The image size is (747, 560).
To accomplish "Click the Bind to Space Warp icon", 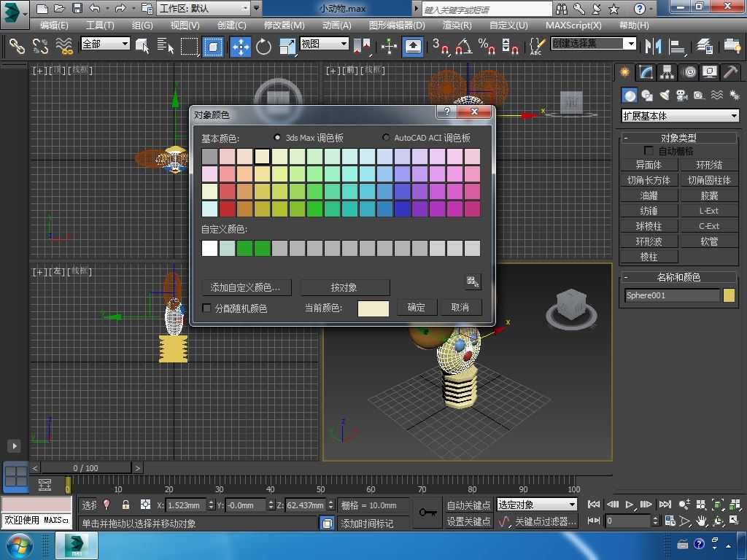I will (x=64, y=46).
